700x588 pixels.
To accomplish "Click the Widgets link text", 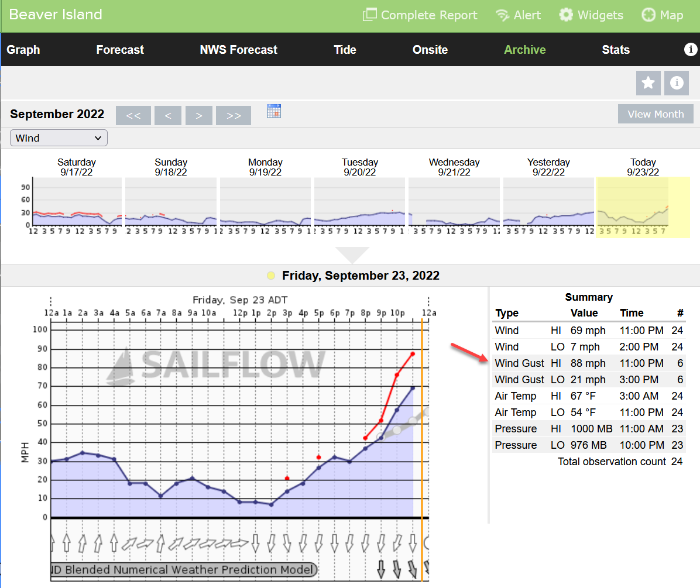I will click(x=600, y=15).
